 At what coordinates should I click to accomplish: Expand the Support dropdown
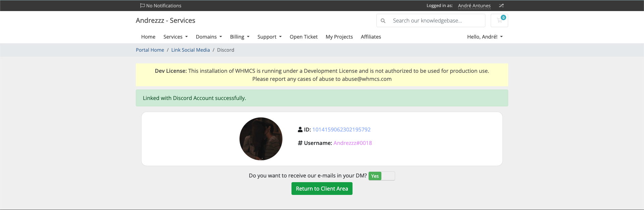(270, 37)
